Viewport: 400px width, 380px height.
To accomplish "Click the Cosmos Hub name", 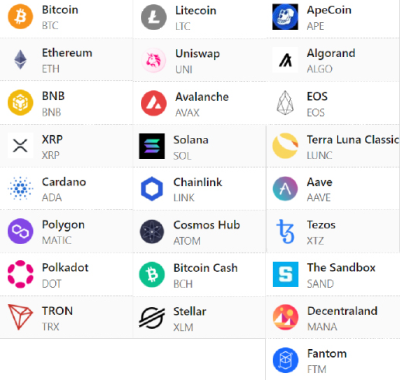I will point(207,225).
